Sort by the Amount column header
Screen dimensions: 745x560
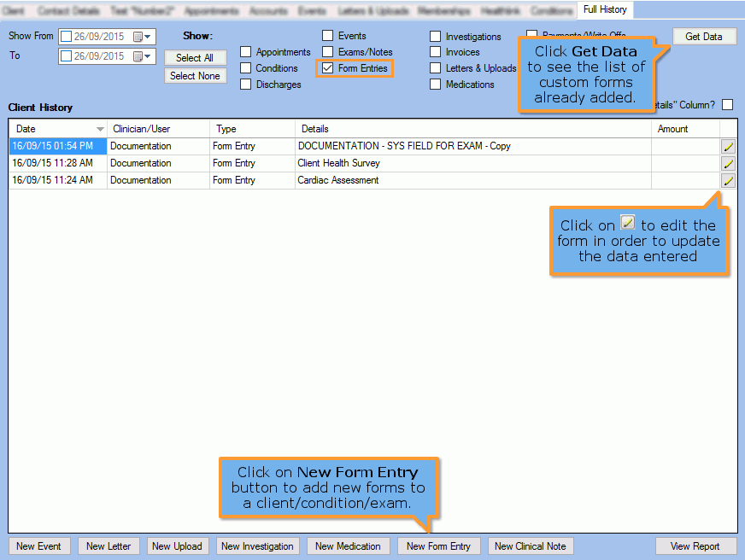point(685,129)
